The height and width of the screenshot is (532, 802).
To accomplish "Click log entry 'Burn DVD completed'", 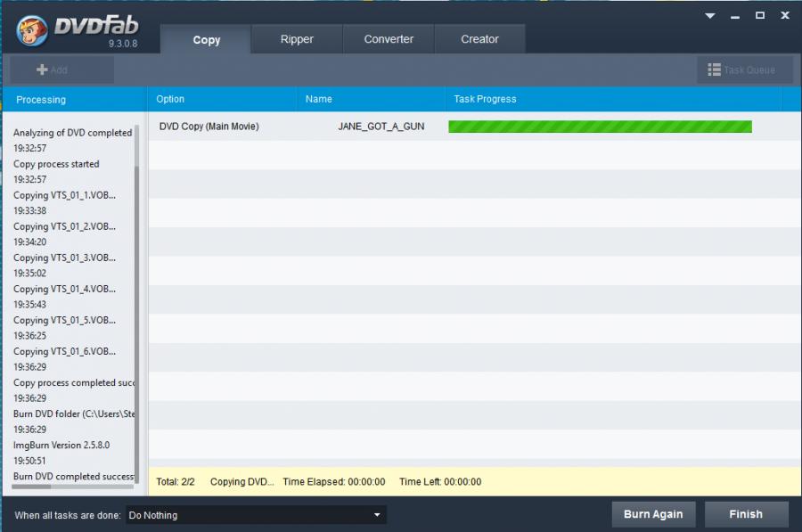I will coord(74,476).
